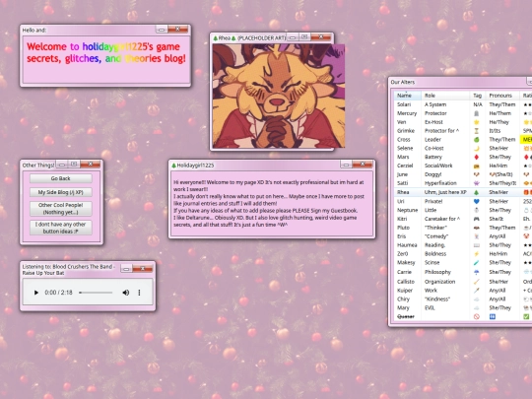Image resolution: width=532 pixels, height=399 pixels.
Task: Select the 'Mercury' name cell
Action: [407, 113]
